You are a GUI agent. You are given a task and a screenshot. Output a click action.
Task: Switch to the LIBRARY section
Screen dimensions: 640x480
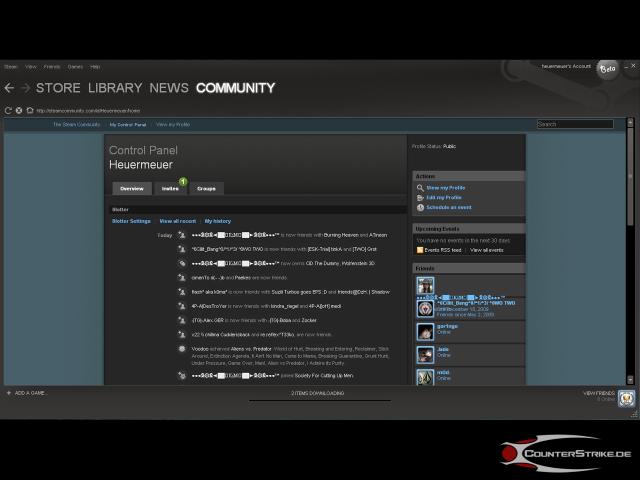[x=115, y=88]
